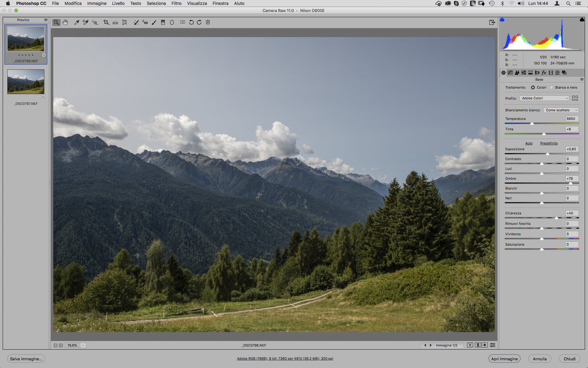Click the Annulla button
Image resolution: width=588 pixels, height=368 pixels.
540,359
